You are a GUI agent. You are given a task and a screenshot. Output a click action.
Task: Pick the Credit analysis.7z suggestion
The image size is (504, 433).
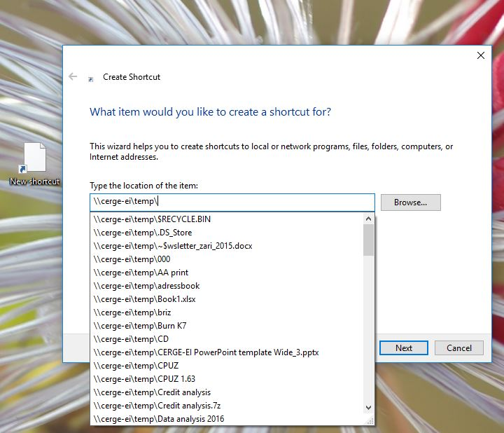pos(157,406)
